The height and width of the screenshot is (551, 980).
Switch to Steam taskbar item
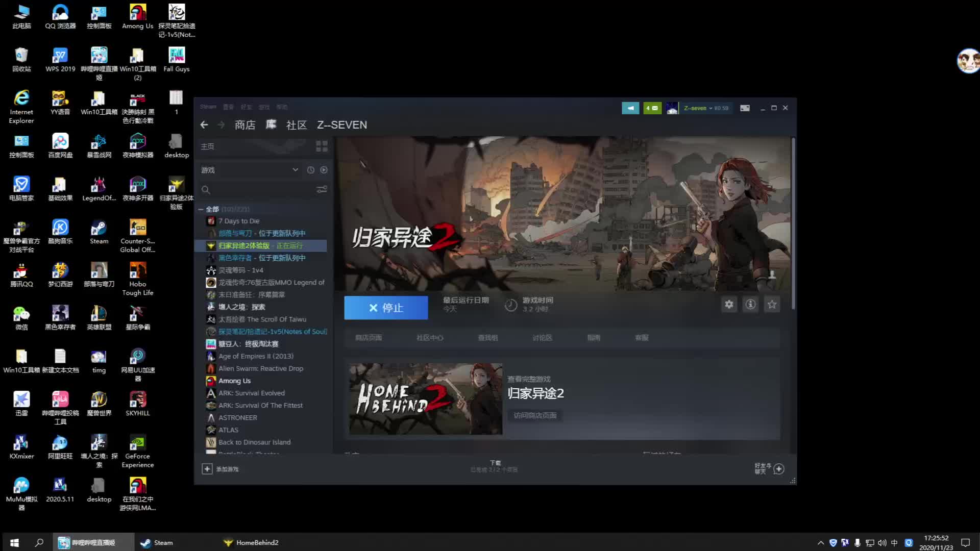coord(157,542)
